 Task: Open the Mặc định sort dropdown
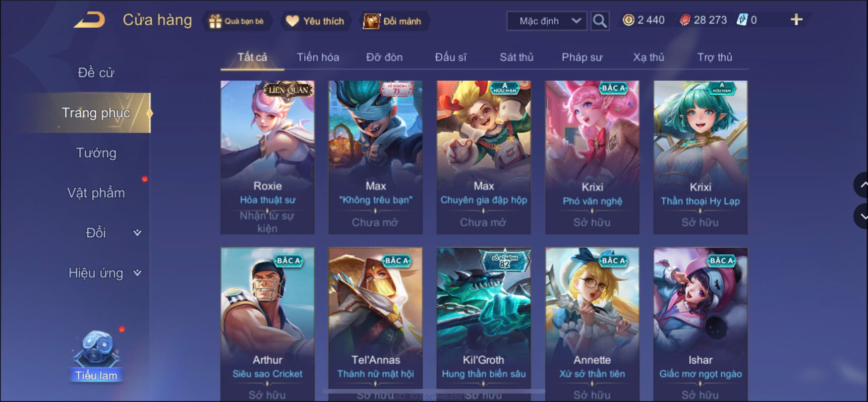pyautogui.click(x=547, y=21)
